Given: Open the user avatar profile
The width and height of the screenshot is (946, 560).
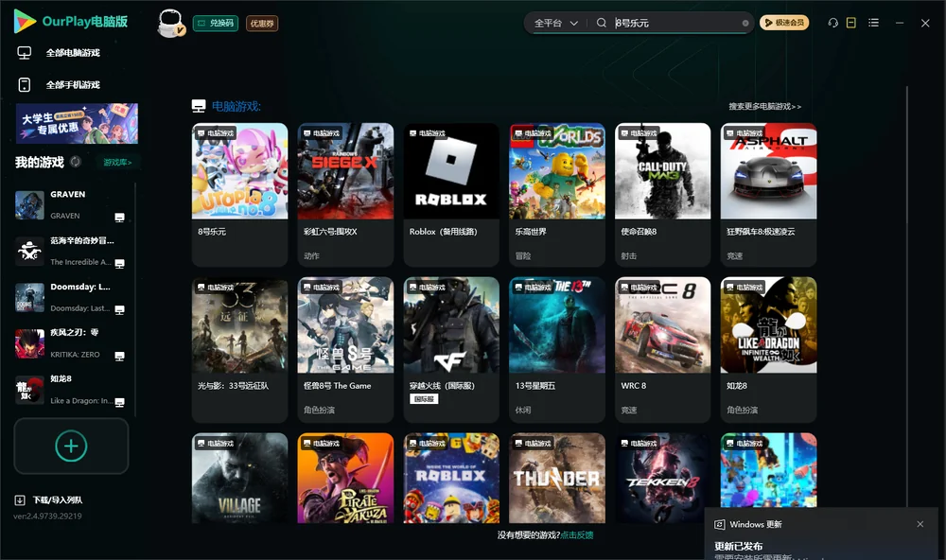Looking at the screenshot, I should (170, 23).
